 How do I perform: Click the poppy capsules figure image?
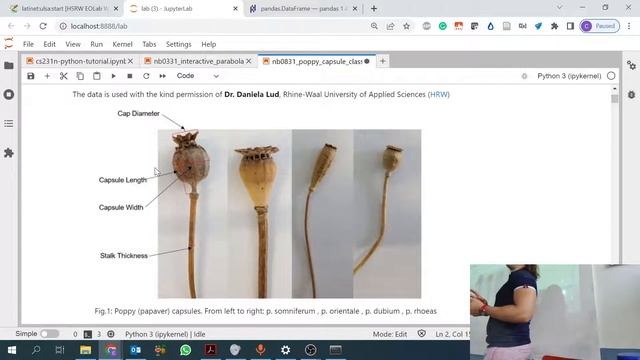click(289, 213)
